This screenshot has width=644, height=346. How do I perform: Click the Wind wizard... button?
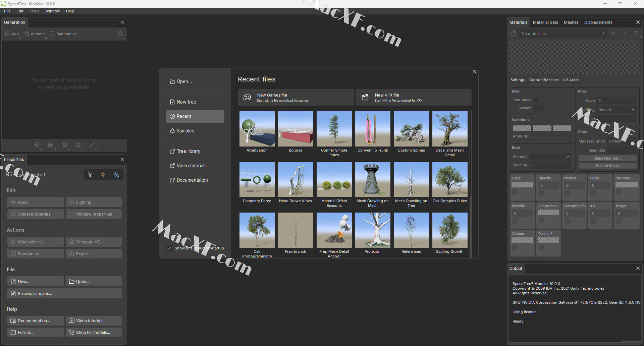36,242
